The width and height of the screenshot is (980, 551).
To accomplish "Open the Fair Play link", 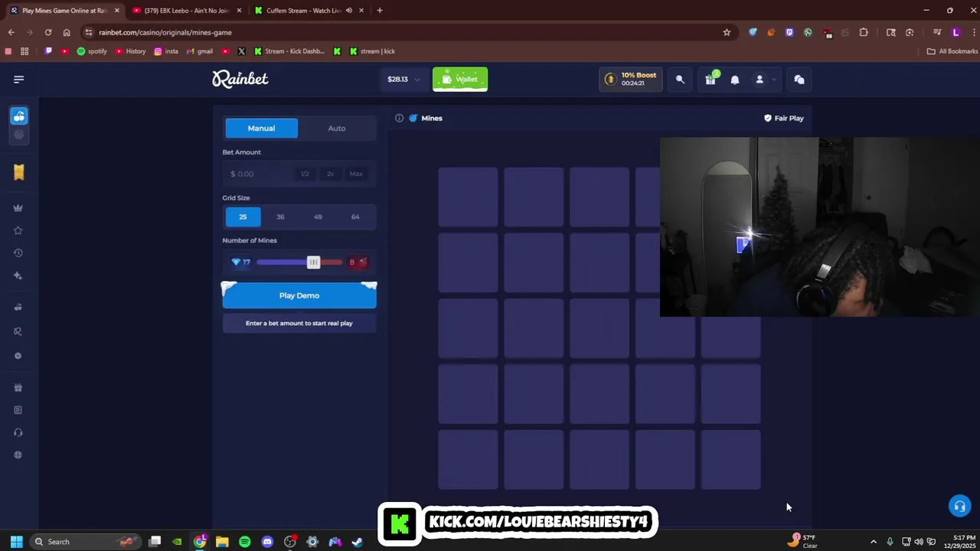I will [784, 118].
